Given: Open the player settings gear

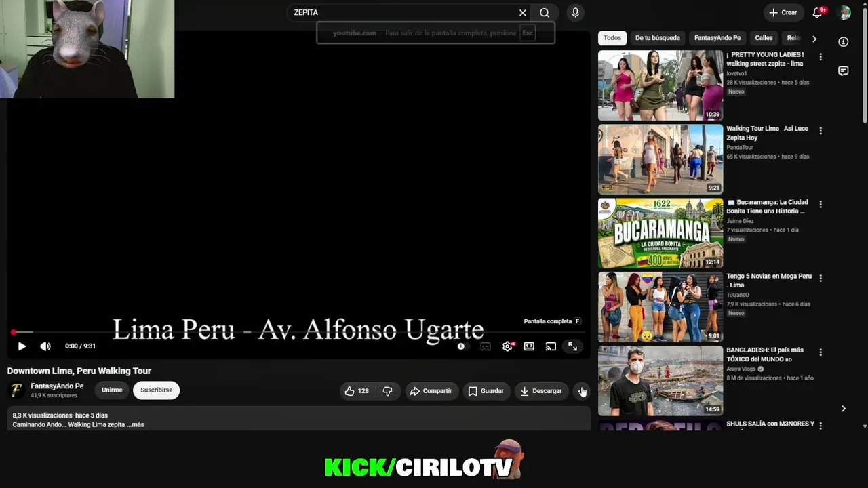Looking at the screenshot, I should 507,346.
